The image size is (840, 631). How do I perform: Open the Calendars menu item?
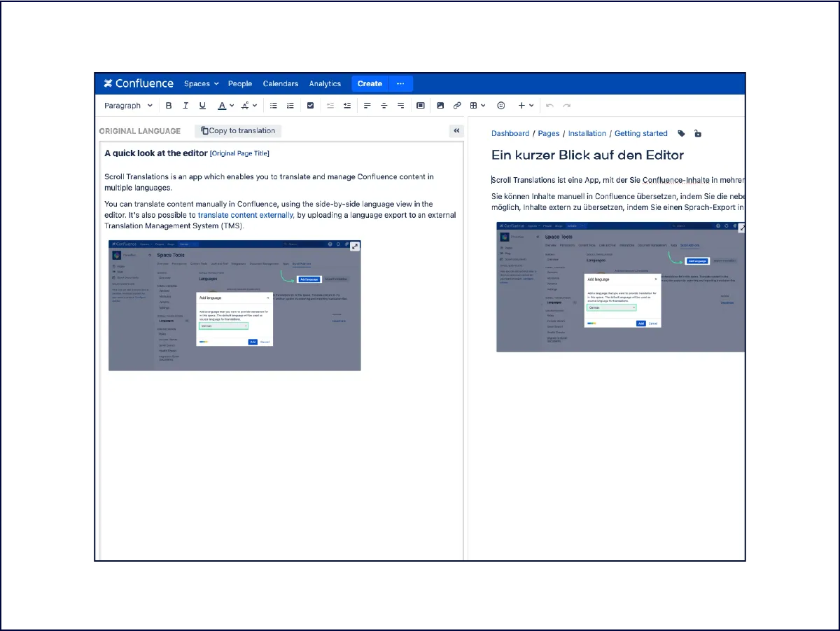tap(281, 84)
